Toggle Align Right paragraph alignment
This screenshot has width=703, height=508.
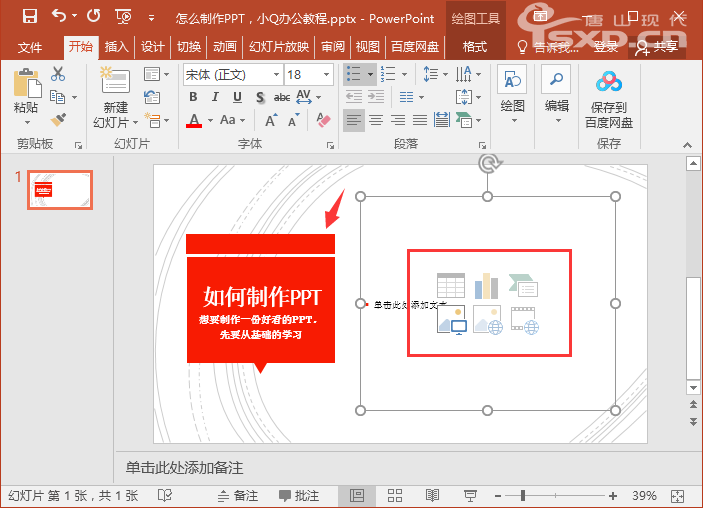[x=398, y=120]
